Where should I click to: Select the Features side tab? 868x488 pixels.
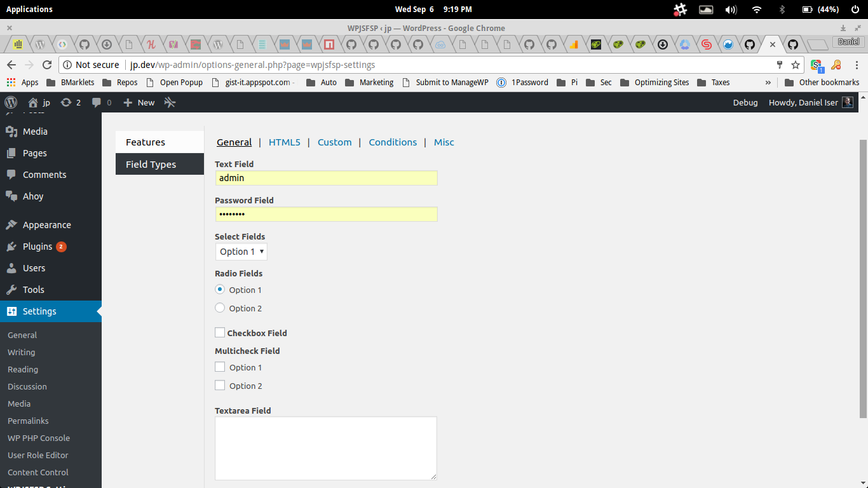coord(159,142)
